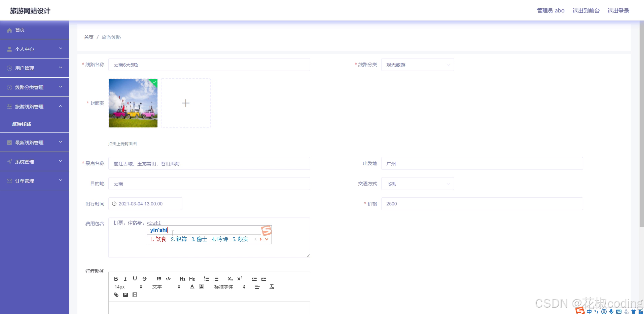Insert a blockquote in the editor
This screenshot has height=314, width=644.
[x=158, y=279]
